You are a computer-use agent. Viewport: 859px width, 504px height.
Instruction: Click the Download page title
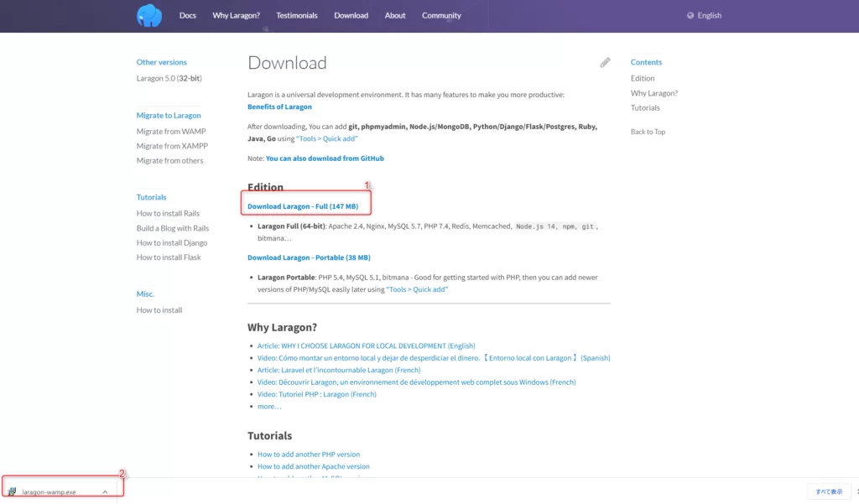pyautogui.click(x=287, y=63)
